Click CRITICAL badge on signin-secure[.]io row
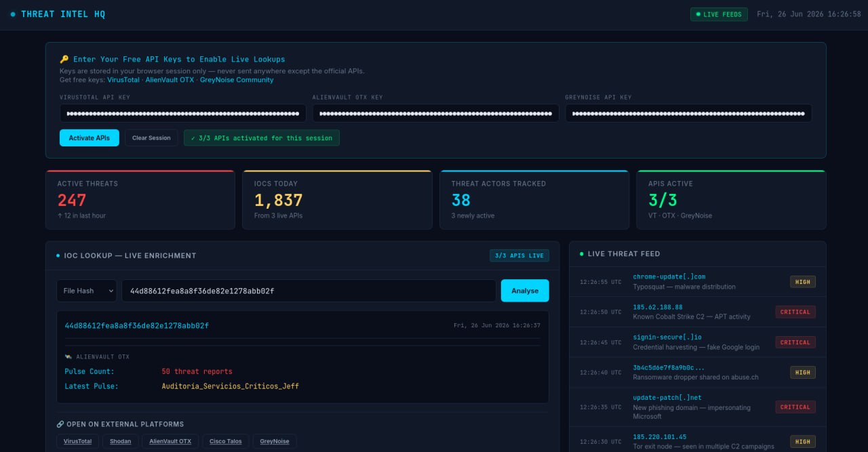The height and width of the screenshot is (452, 868). pos(795,342)
